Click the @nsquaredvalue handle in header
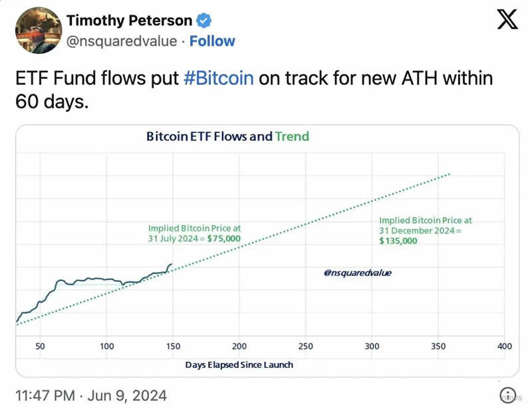This screenshot has height=411, width=532. [x=122, y=41]
